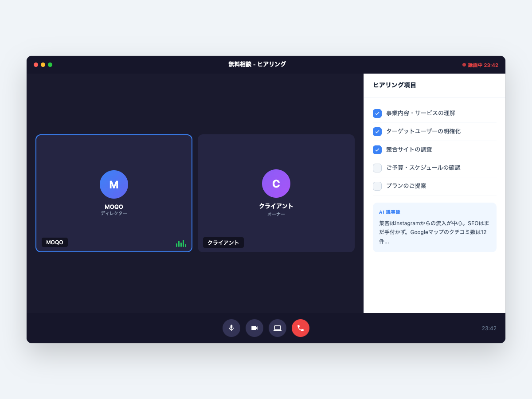Click the purple C client avatar
The height and width of the screenshot is (399, 532).
tap(276, 184)
